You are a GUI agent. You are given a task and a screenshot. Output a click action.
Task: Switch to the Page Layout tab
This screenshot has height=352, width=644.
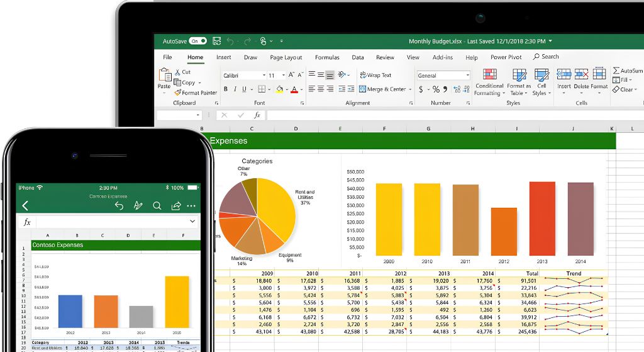(x=286, y=57)
